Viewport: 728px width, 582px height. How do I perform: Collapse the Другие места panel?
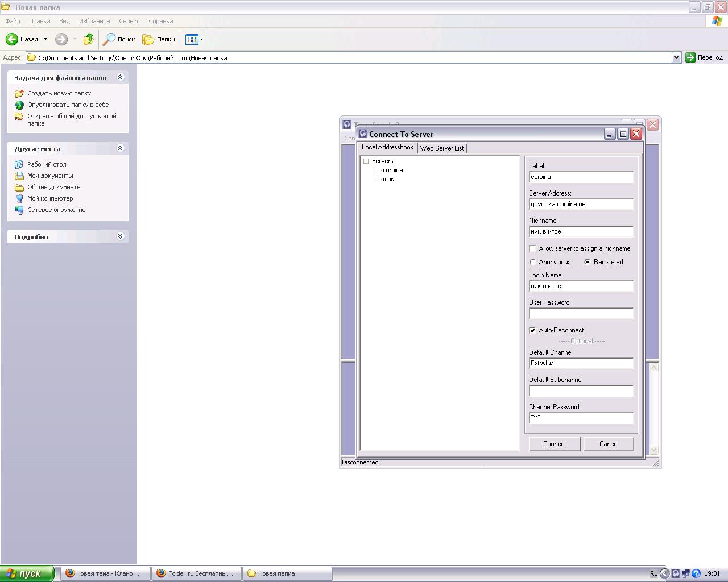120,148
